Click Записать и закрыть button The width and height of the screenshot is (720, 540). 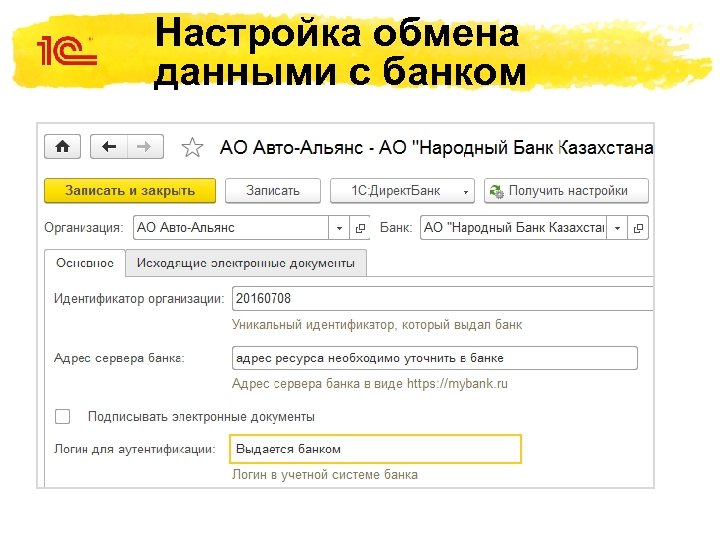coord(130,191)
